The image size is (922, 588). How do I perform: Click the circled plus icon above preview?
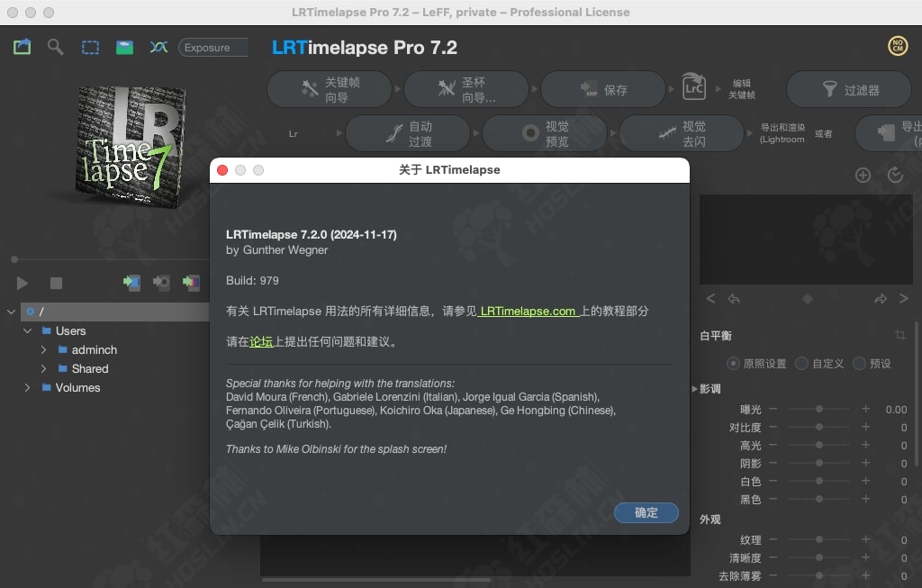point(863,176)
